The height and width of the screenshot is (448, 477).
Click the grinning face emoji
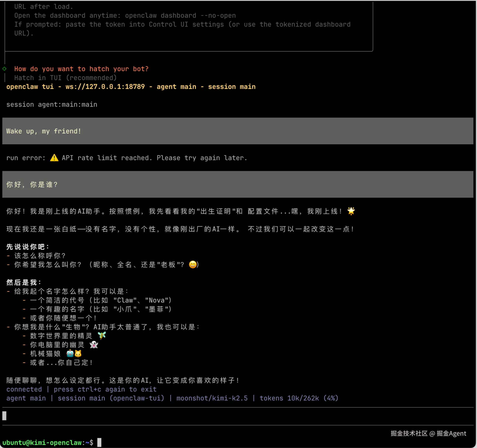pos(193,265)
